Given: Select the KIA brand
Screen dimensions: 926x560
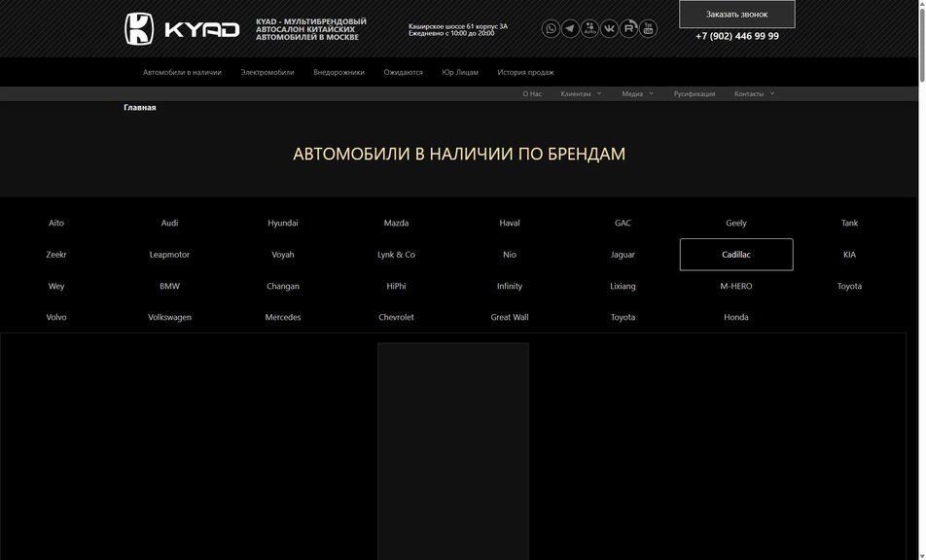Looking at the screenshot, I should [x=850, y=255].
